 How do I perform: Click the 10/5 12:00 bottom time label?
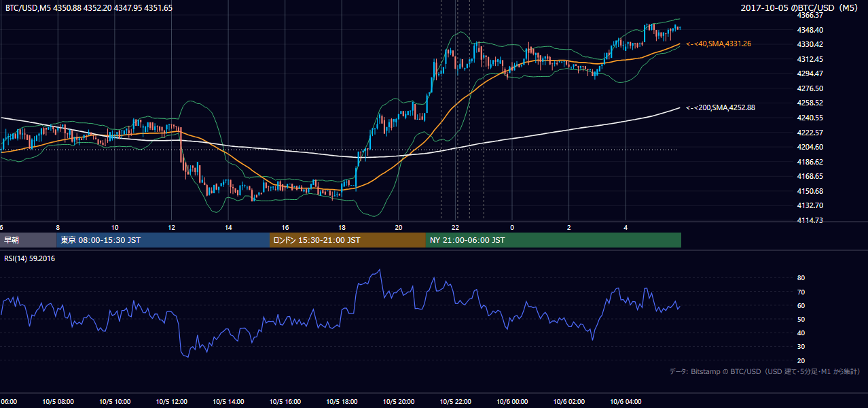[171, 402]
